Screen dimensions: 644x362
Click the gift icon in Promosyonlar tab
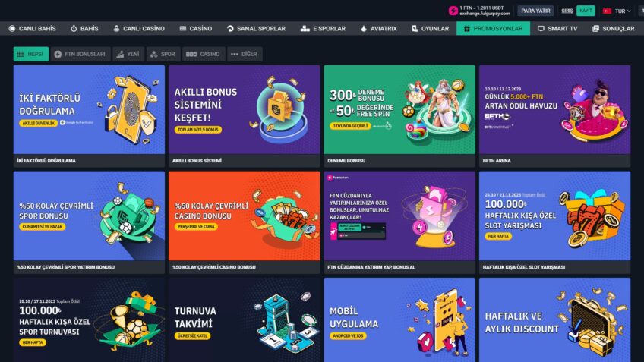tap(466, 28)
